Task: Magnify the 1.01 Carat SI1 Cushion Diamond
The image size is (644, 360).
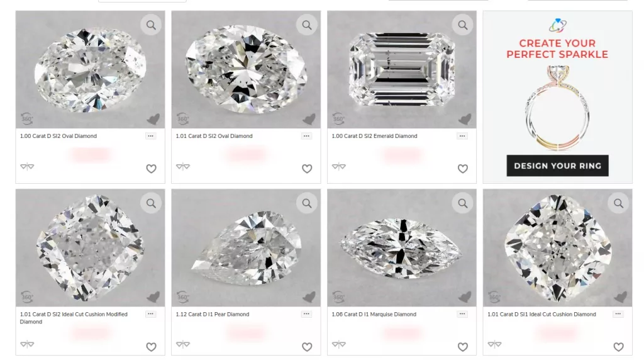Action: point(618,203)
